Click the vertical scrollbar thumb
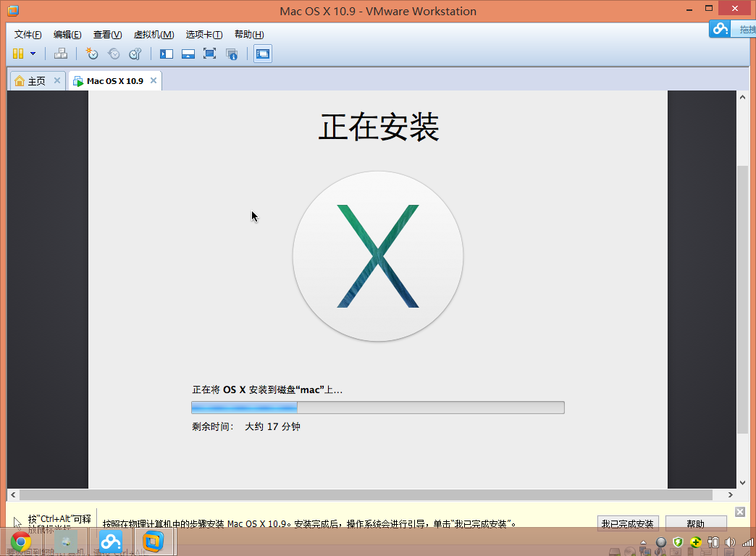 (x=742, y=299)
